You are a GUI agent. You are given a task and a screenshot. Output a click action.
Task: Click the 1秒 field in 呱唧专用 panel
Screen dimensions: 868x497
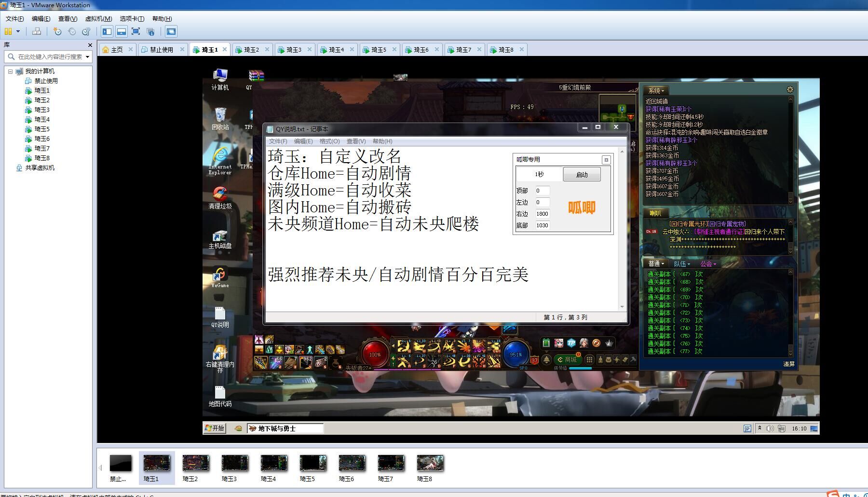point(539,174)
